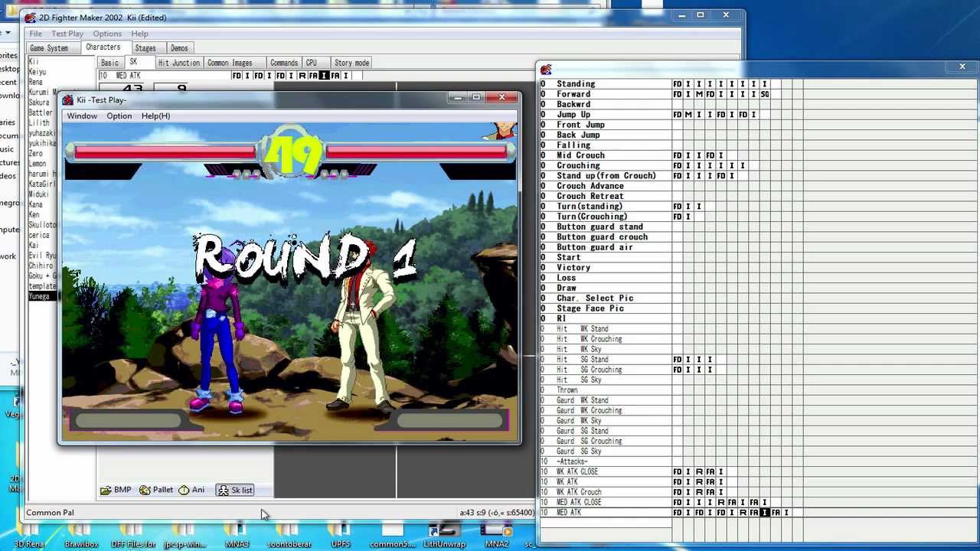
Task: Select the Stage Face Pic row
Action: tap(605, 308)
